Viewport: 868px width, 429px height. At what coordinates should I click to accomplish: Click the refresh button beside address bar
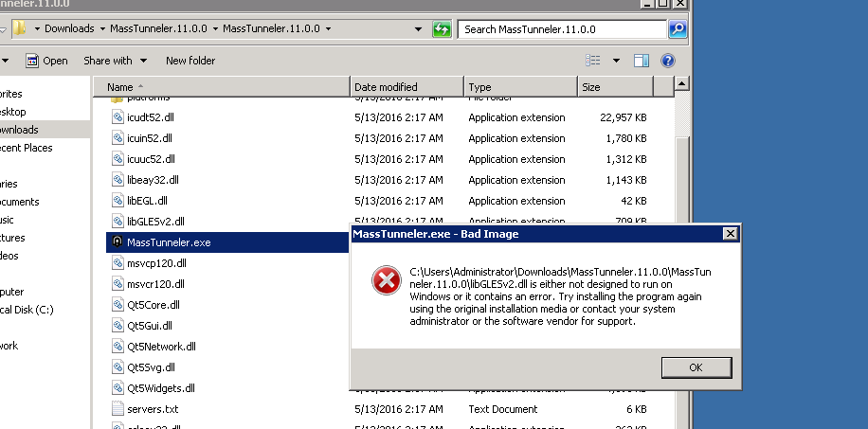coord(442,28)
